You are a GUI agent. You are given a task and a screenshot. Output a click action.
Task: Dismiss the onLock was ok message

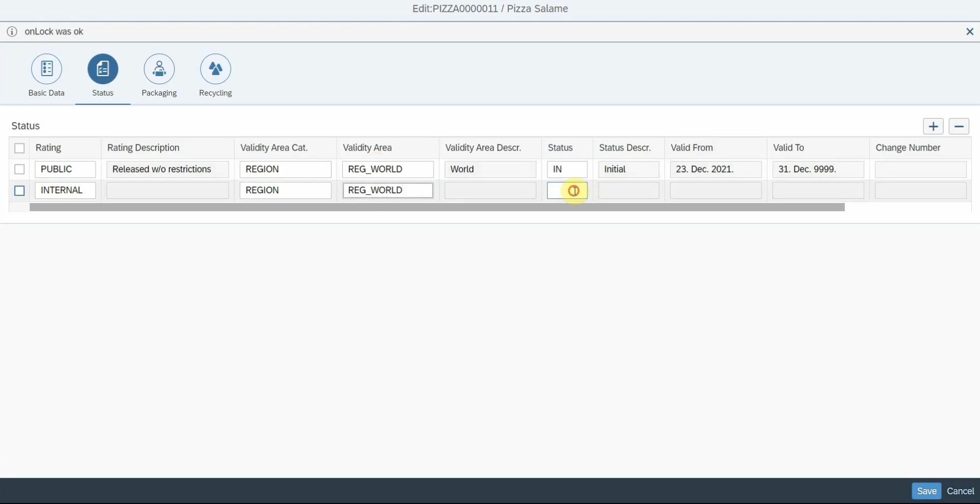click(970, 32)
